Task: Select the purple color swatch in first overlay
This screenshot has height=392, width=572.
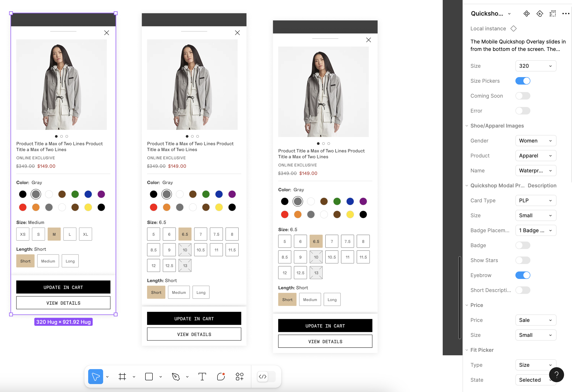Action: pyautogui.click(x=101, y=194)
